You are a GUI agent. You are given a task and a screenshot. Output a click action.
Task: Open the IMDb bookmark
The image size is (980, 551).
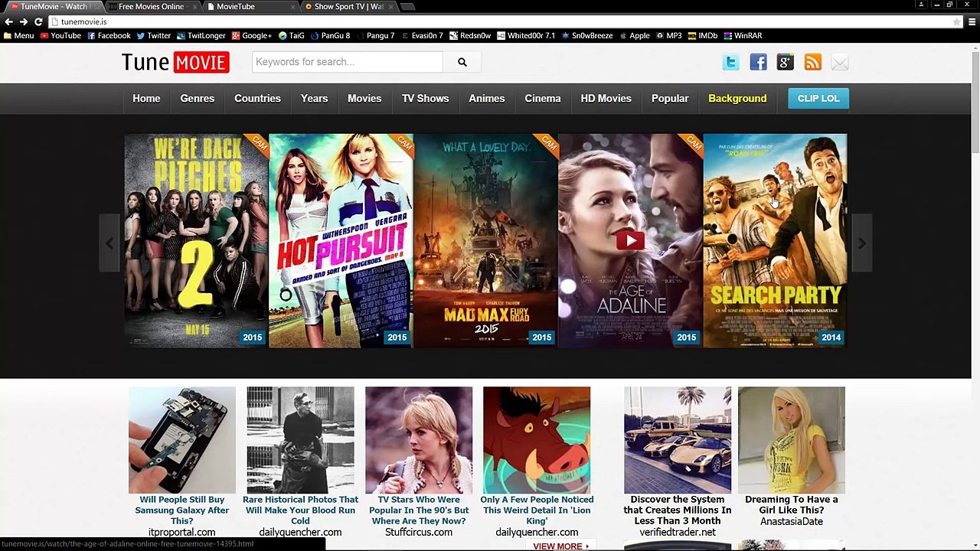(x=702, y=35)
